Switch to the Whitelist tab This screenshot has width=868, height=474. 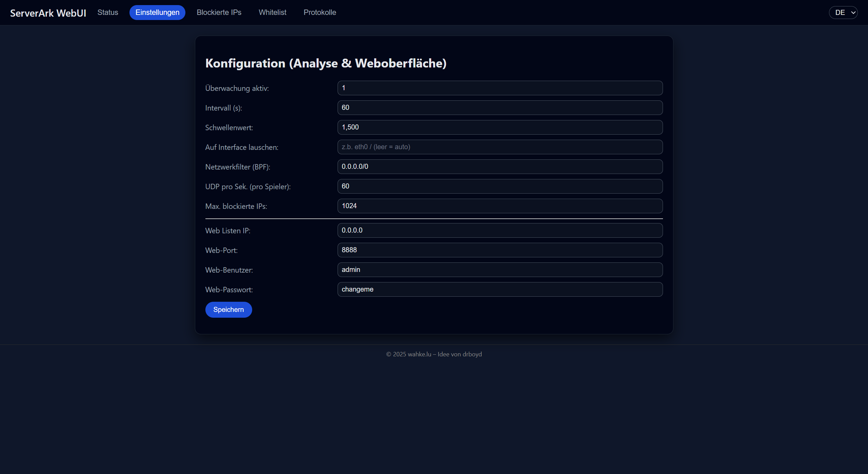tap(272, 13)
